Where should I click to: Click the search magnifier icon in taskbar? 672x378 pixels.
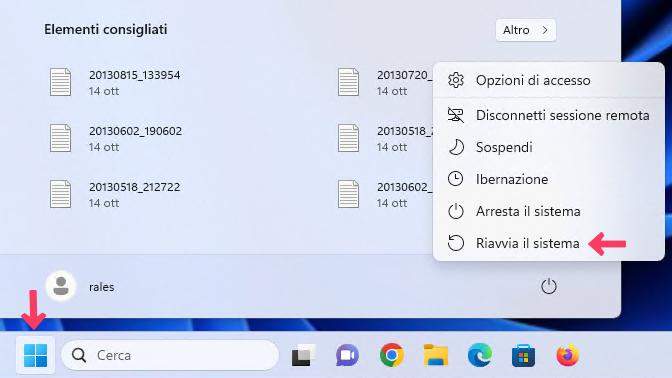(79, 355)
